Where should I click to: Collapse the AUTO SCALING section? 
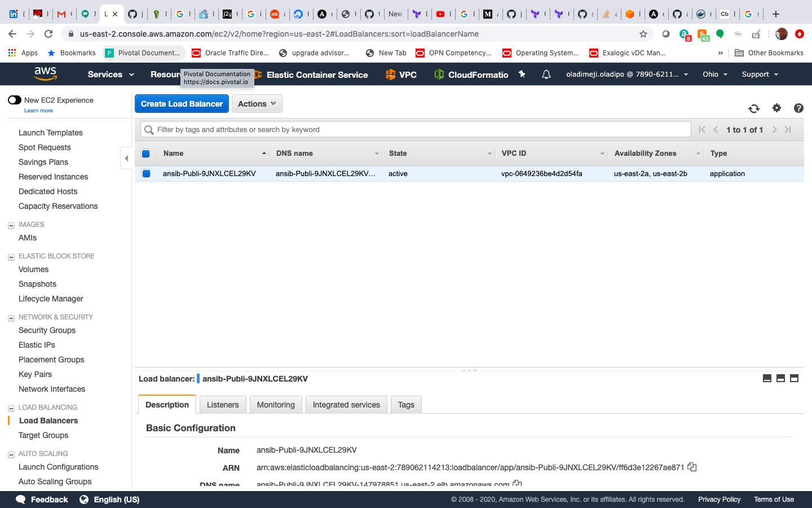click(11, 454)
